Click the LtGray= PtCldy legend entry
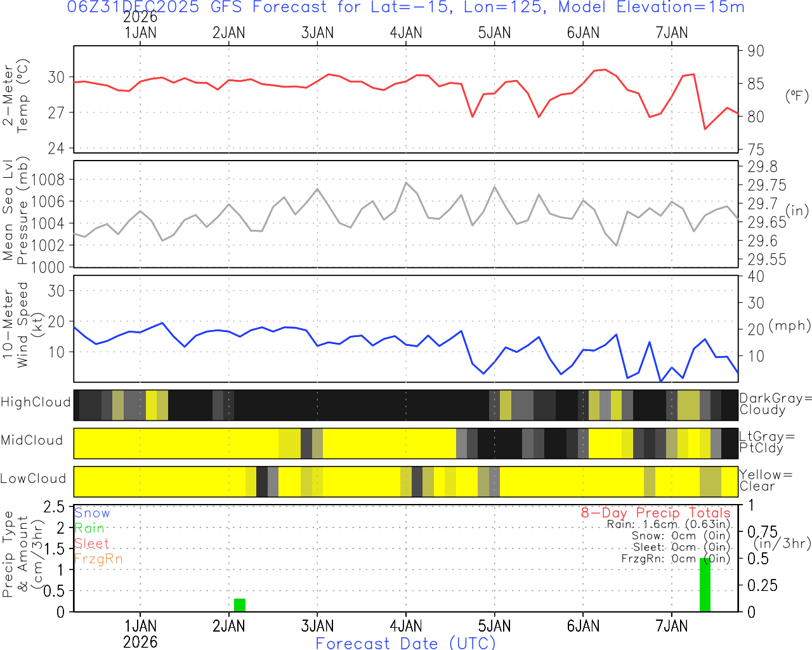Screen dimensions: 812x650 (766, 442)
